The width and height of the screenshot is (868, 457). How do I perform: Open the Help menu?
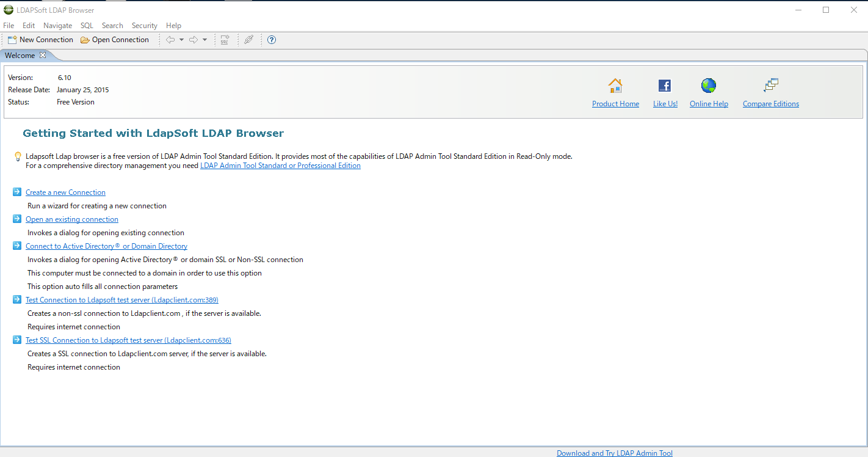(x=173, y=26)
